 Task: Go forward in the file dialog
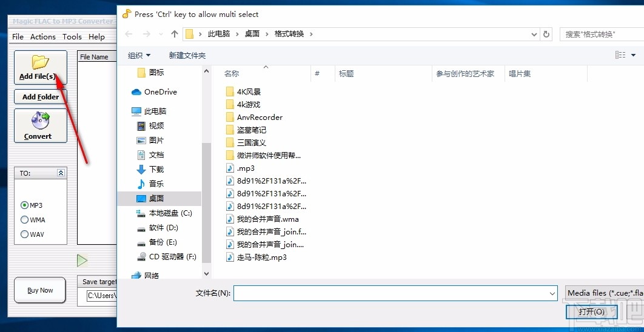146,34
